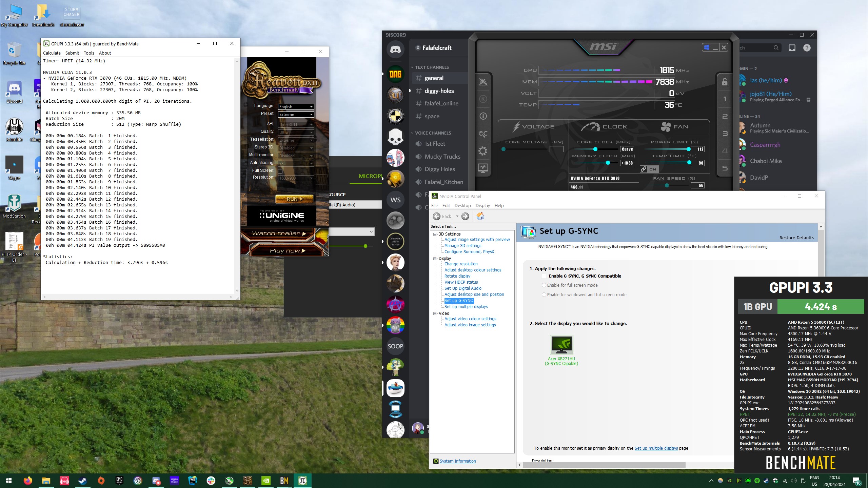The height and width of the screenshot is (488, 868).
Task: Click the core clock Curve value field
Action: click(627, 149)
